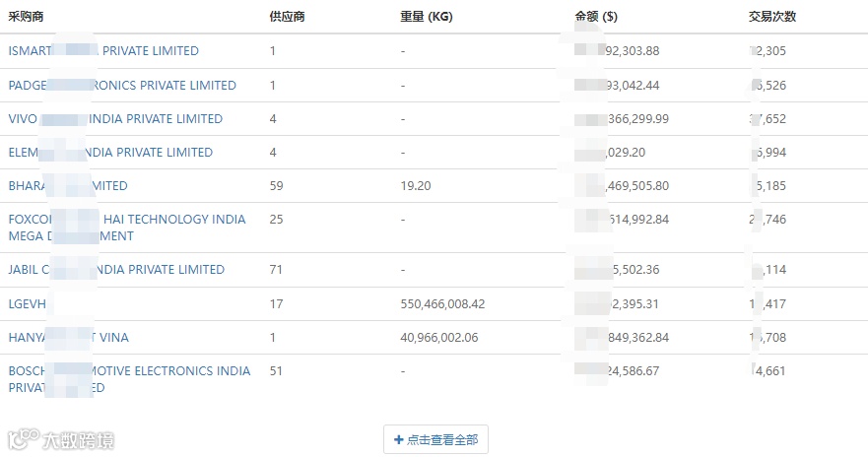Open the HANYA...VINA buyer link
Screen dimensions: 868x457
(x=69, y=338)
